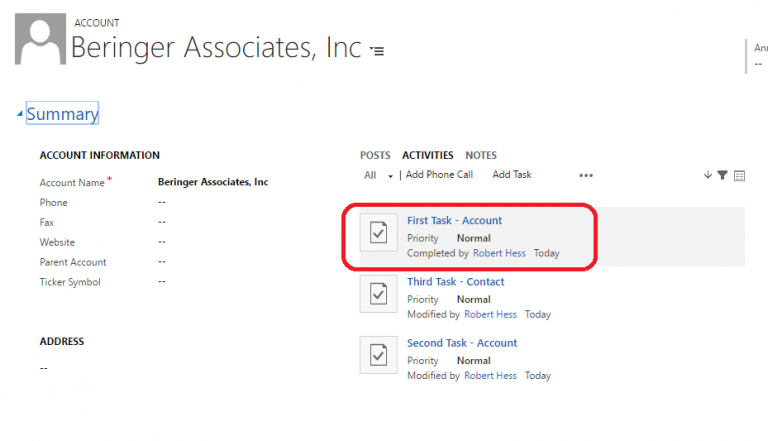Click Add Phone Call
Image resolution: width=768 pixels, height=441 pixels.
coord(439,175)
